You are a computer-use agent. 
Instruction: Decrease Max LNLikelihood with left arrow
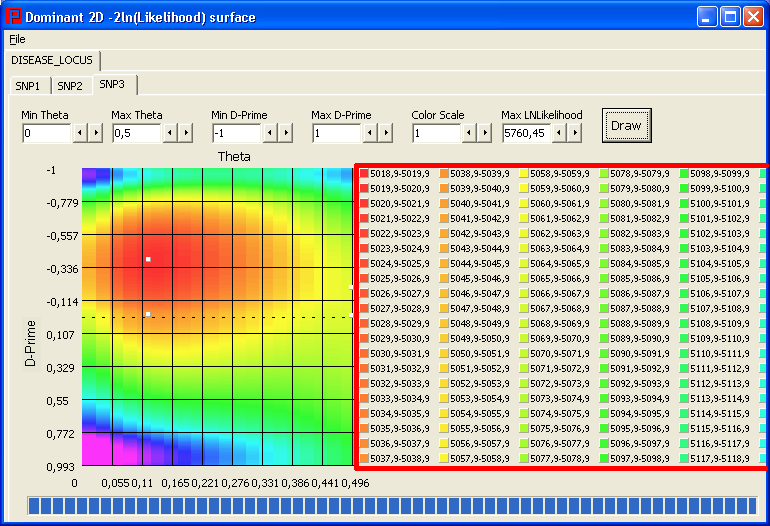coord(559,133)
